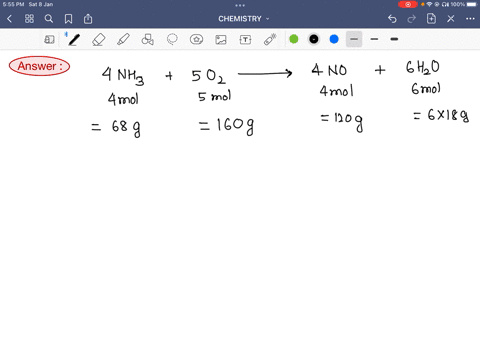Choose the medium stroke width
Image resolution: width=480 pixels, height=360 pixels.
click(x=374, y=39)
